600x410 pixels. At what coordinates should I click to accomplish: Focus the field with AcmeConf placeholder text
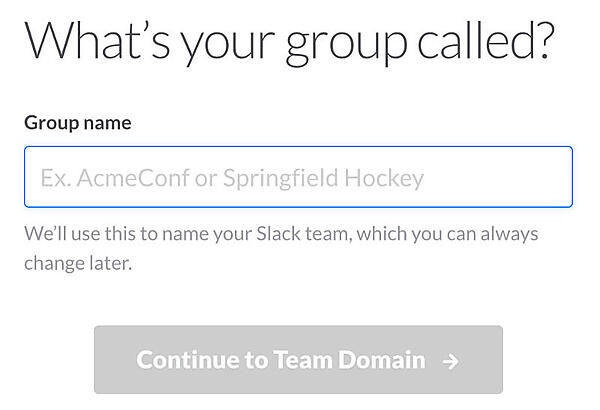pyautogui.click(x=298, y=177)
